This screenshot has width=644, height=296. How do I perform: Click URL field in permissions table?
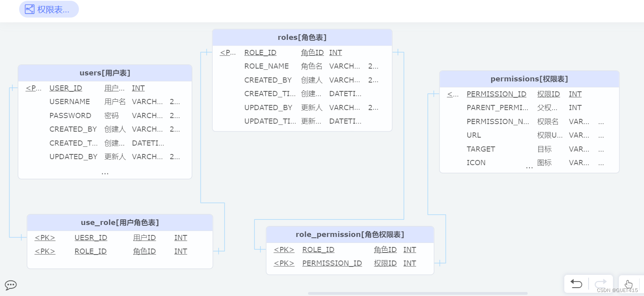coord(474,135)
